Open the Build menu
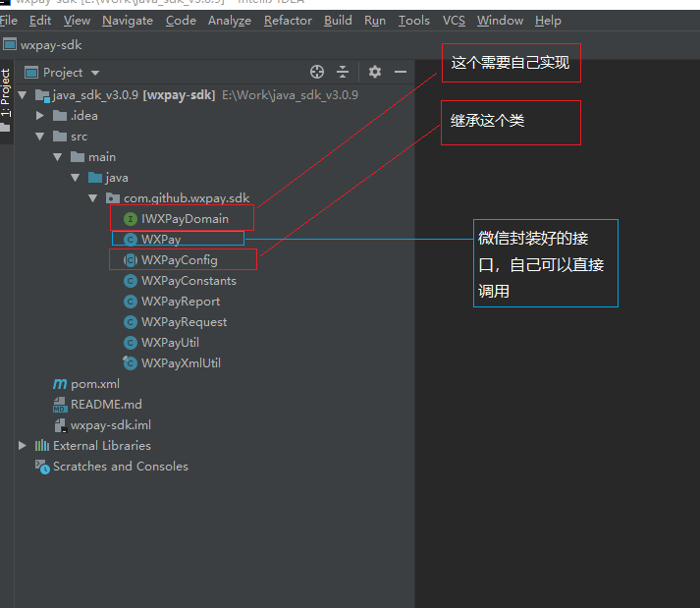Screen dimensions: 700x608 [x=338, y=21]
